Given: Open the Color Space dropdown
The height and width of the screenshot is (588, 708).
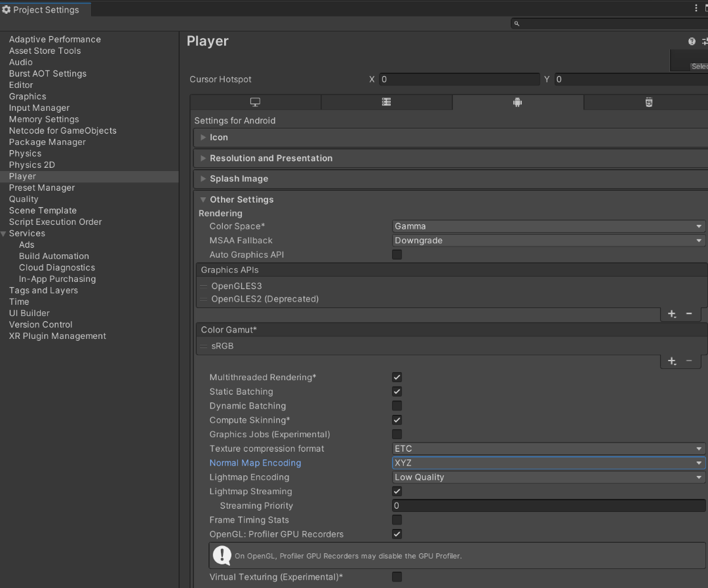Looking at the screenshot, I should click(x=548, y=226).
